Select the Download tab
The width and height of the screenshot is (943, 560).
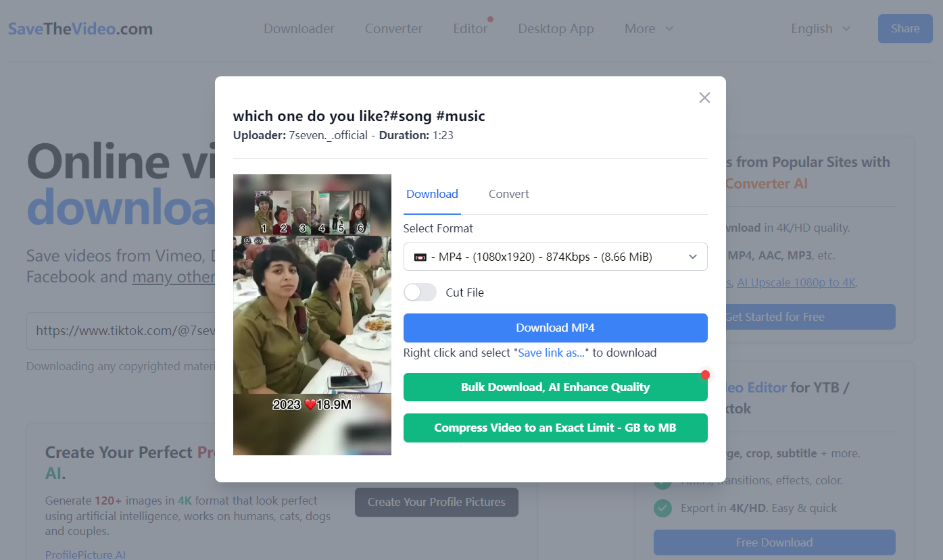(x=432, y=194)
